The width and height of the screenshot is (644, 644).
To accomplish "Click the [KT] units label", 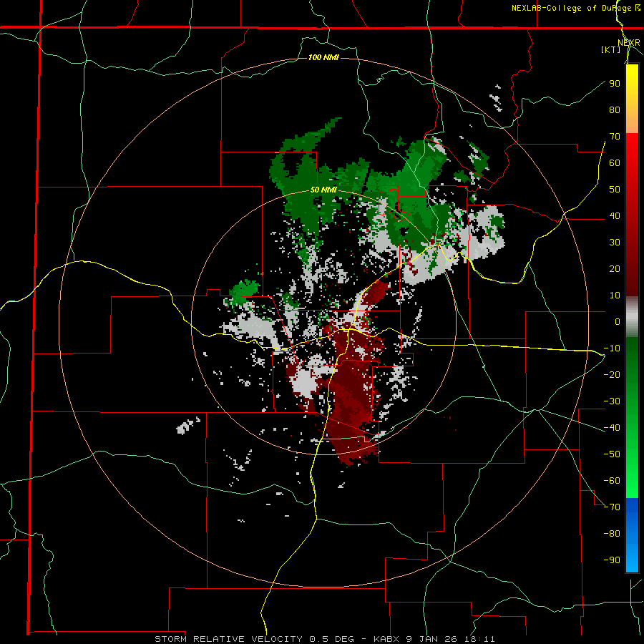I will [611, 49].
